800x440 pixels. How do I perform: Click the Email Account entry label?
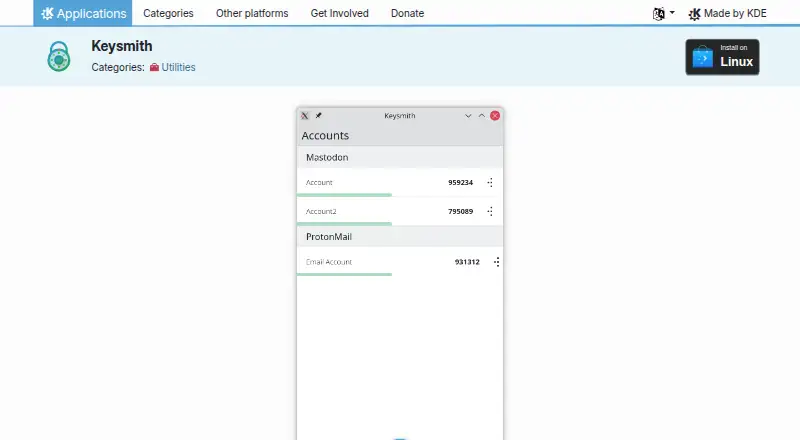(329, 262)
